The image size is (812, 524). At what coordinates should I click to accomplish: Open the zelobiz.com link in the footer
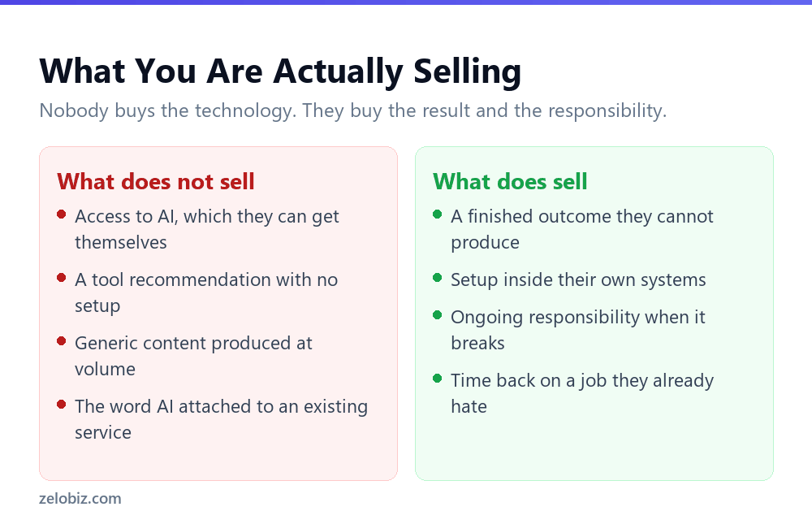click(80, 499)
